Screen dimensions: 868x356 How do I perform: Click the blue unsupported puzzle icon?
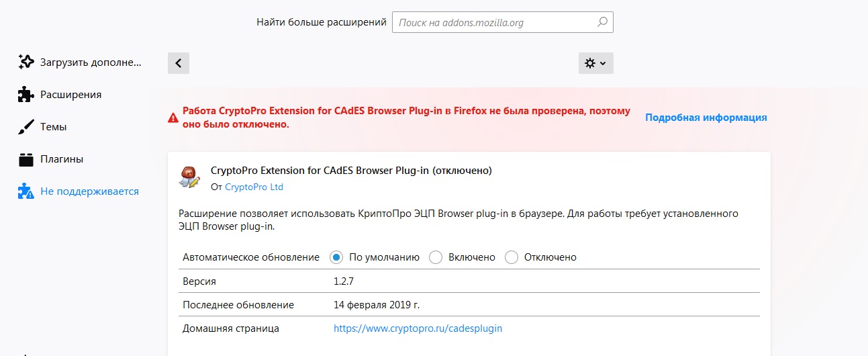click(26, 191)
